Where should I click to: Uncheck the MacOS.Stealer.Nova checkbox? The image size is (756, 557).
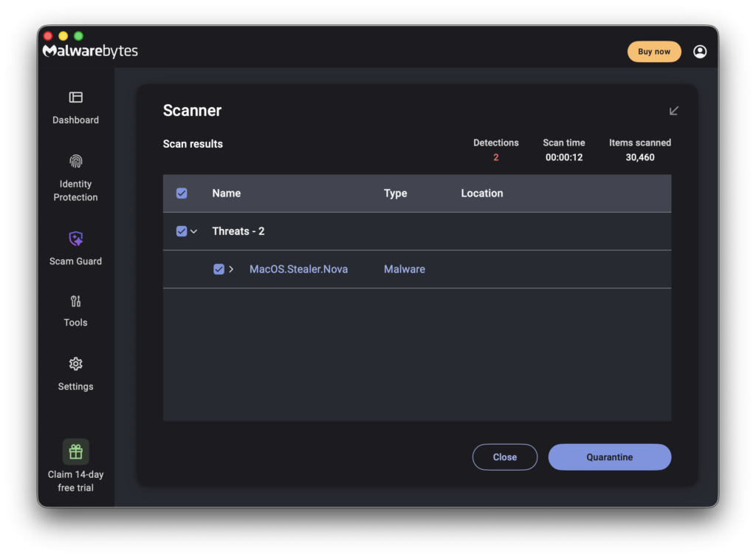[x=219, y=269]
